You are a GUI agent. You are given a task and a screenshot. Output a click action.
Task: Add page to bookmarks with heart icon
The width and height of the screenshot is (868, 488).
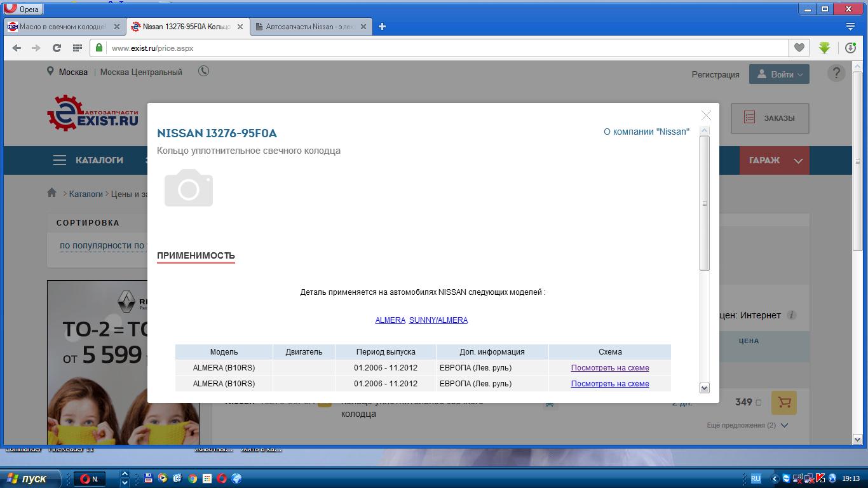[799, 48]
